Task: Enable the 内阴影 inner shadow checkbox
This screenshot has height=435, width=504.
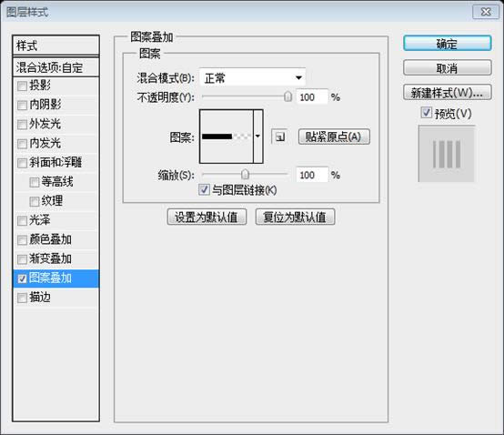Action: coord(22,106)
